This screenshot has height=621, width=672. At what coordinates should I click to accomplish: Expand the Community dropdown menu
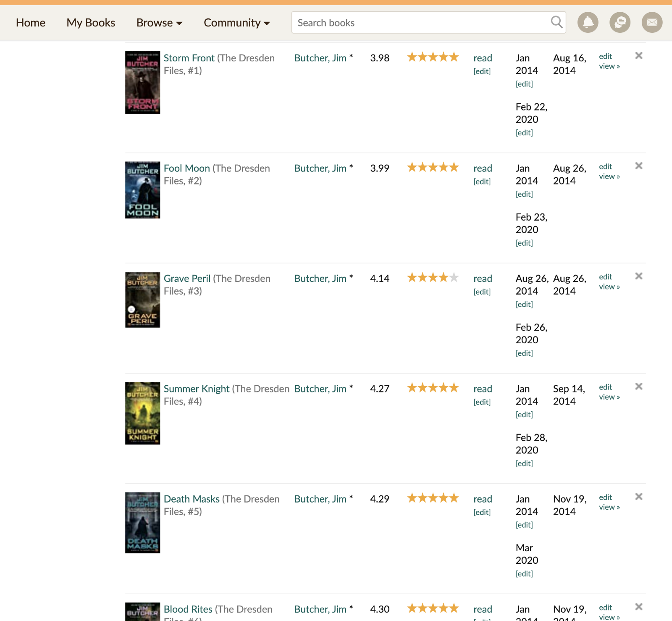(x=236, y=23)
